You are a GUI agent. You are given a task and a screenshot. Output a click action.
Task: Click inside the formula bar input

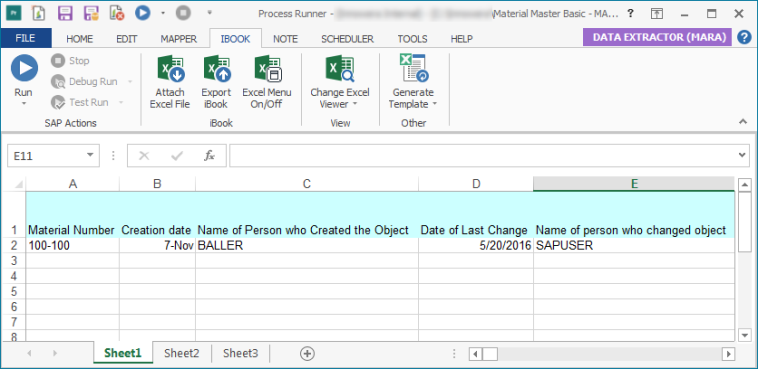point(482,155)
